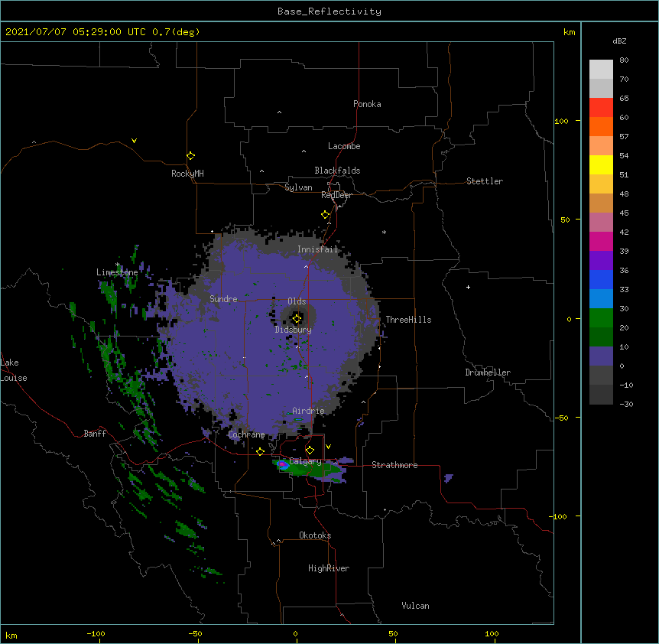Click the Banff town label
659x644 pixels.
[x=95, y=434]
